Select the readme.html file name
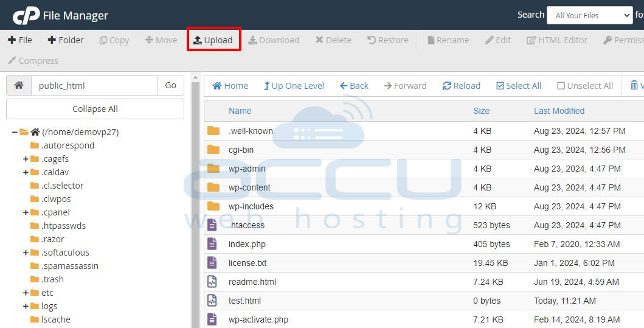This screenshot has height=328, width=644. coord(252,282)
